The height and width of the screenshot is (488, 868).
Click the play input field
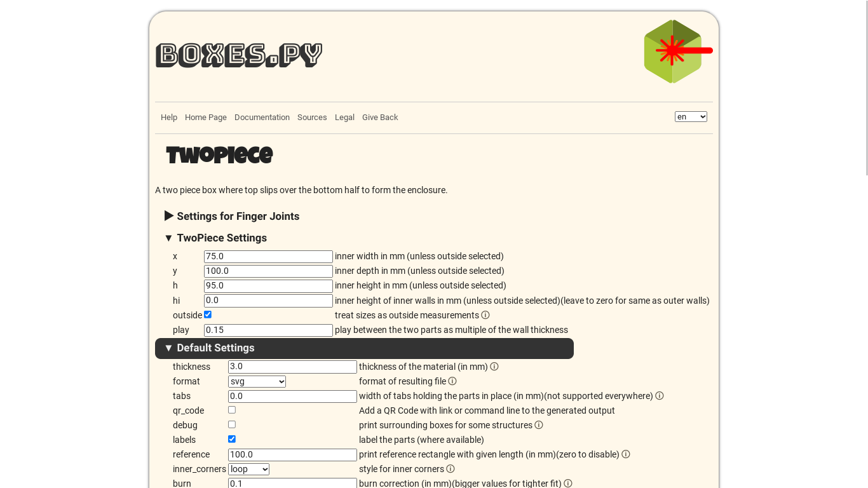[x=268, y=330]
